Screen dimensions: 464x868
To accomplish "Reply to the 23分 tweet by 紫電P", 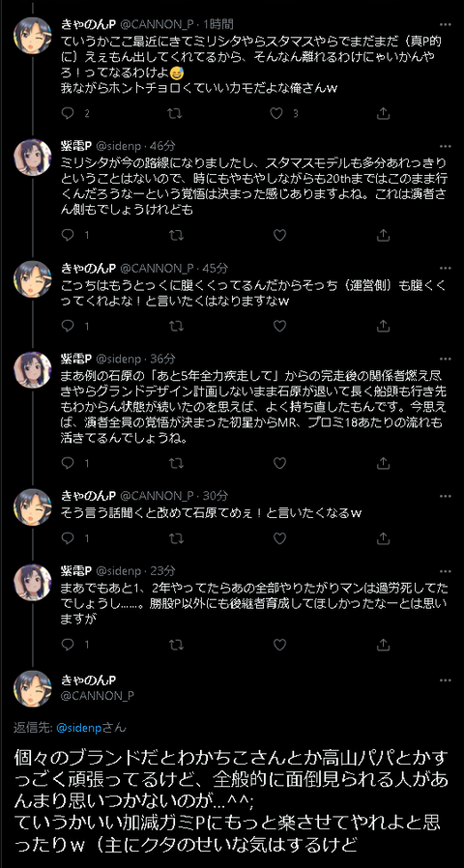I will point(67,645).
